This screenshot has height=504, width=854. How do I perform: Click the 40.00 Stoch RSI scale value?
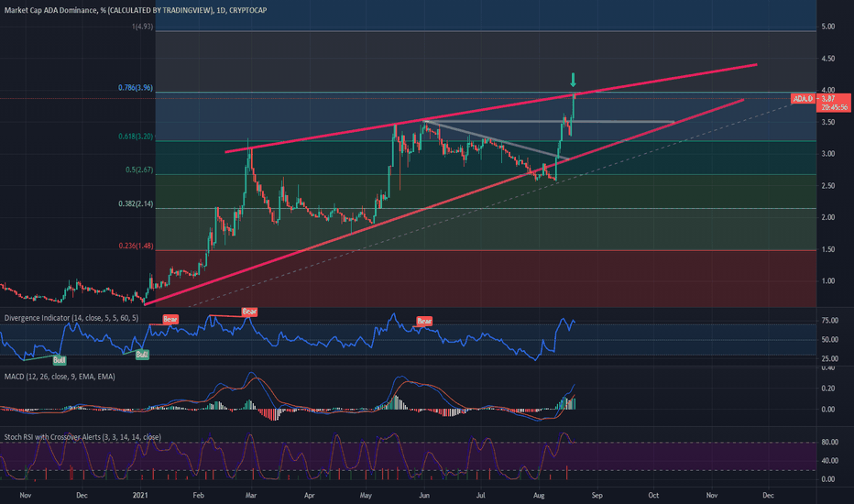tap(829, 460)
